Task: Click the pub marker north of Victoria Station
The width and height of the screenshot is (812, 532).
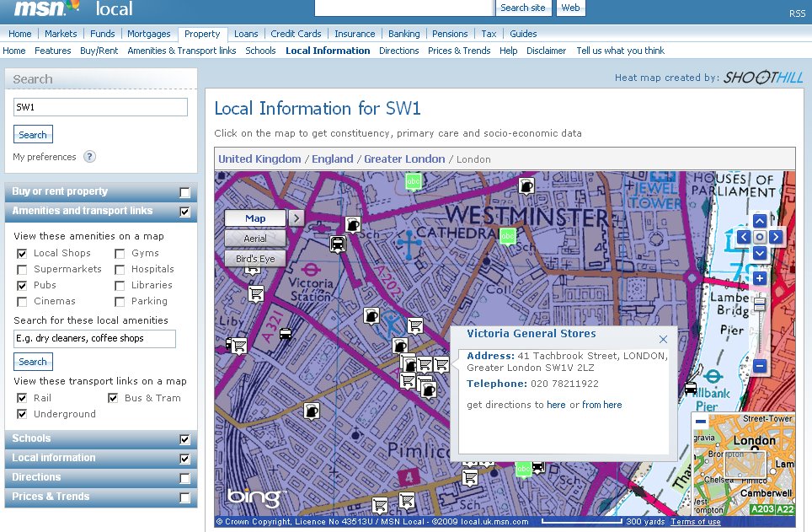Action: 353,224
